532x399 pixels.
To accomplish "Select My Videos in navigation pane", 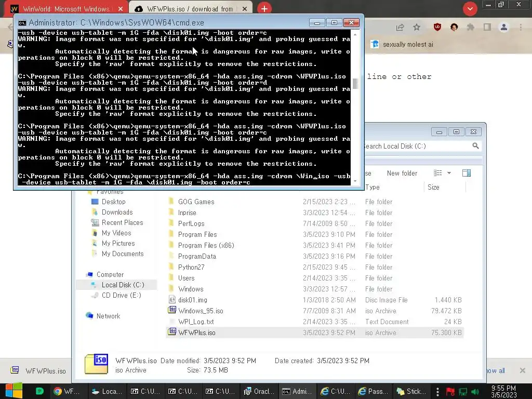I will point(116,233).
